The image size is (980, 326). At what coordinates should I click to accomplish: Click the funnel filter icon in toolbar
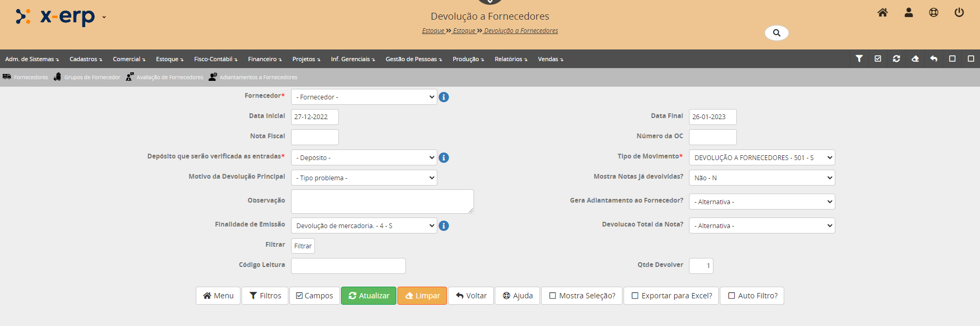(859, 58)
